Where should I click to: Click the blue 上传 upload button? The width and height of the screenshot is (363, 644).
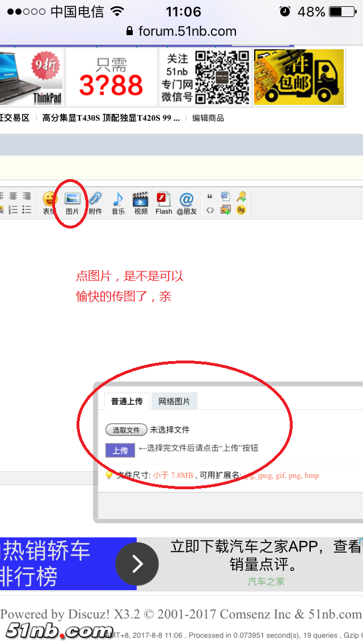(x=120, y=451)
